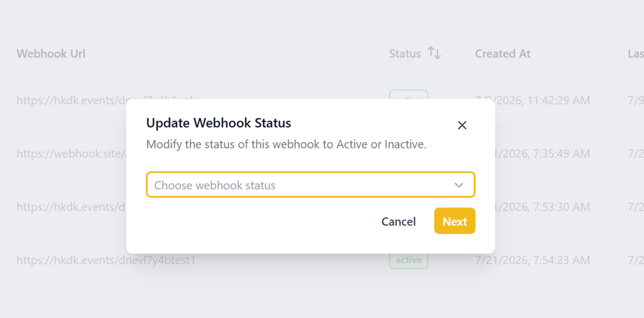Open the Choose webhook status field

310,185
